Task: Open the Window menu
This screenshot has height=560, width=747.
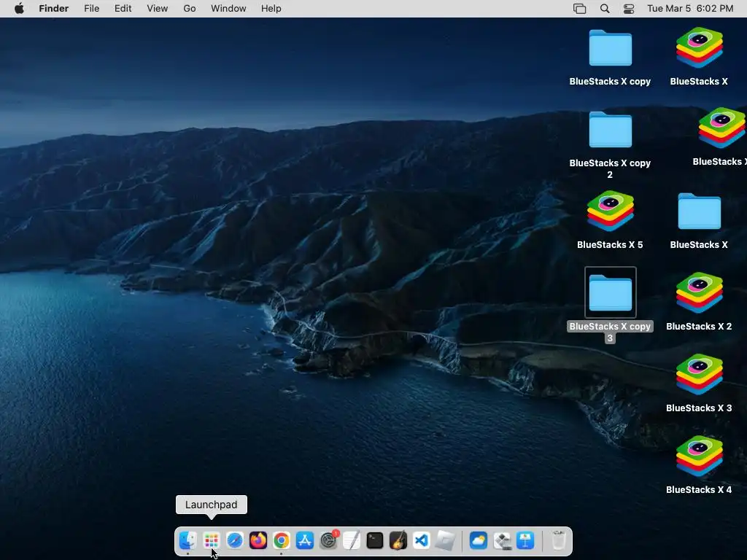Action: pyautogui.click(x=228, y=9)
